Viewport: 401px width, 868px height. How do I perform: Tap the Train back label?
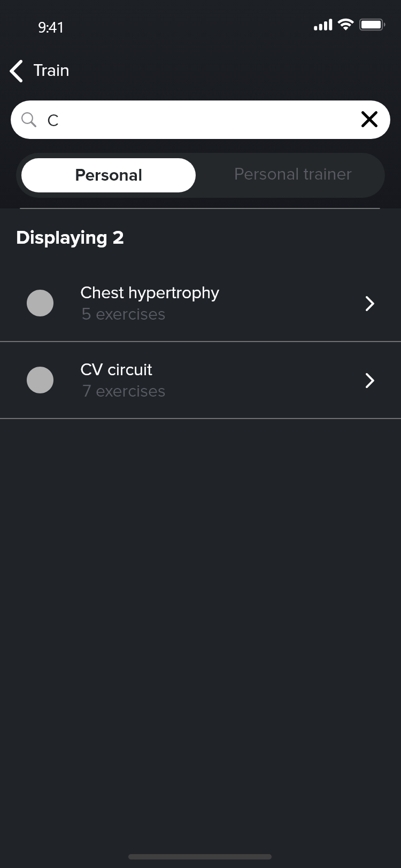(x=51, y=71)
